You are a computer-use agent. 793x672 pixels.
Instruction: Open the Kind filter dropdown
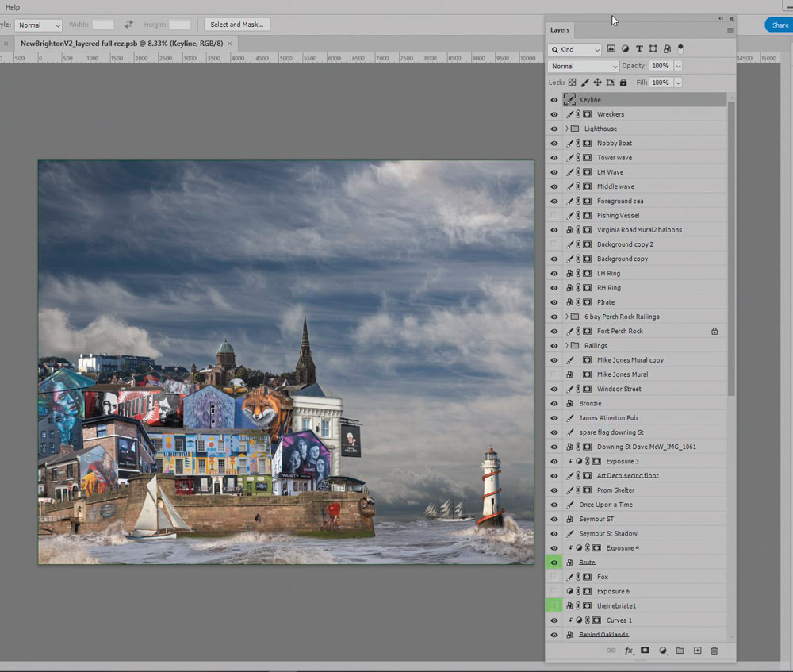click(574, 49)
